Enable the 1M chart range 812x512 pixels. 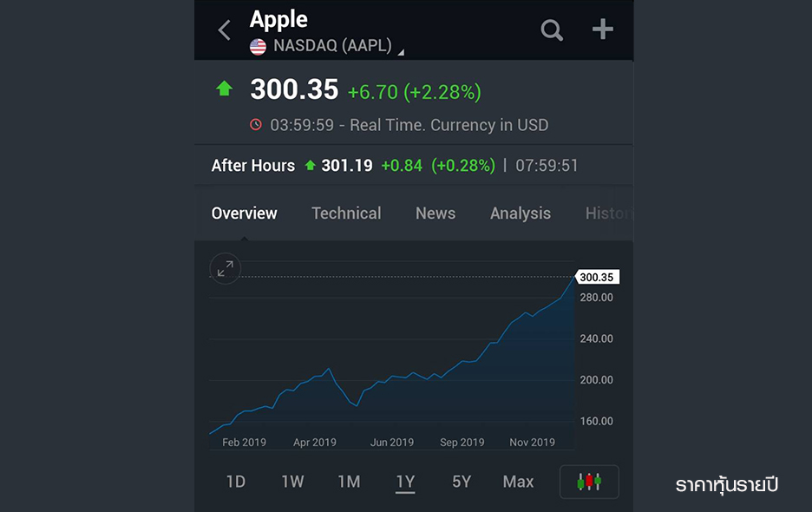(349, 482)
